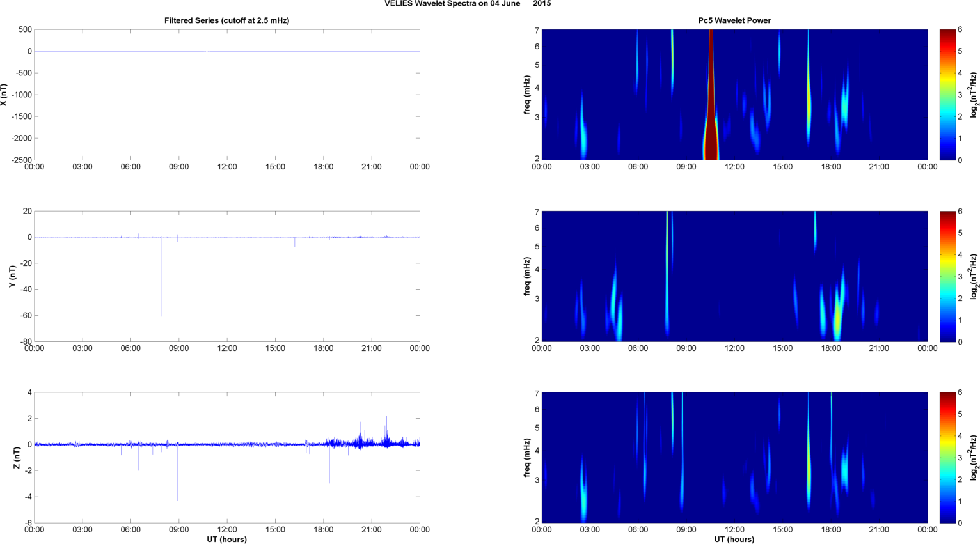Click the 'Z (nT)' axis label

click(x=17, y=458)
